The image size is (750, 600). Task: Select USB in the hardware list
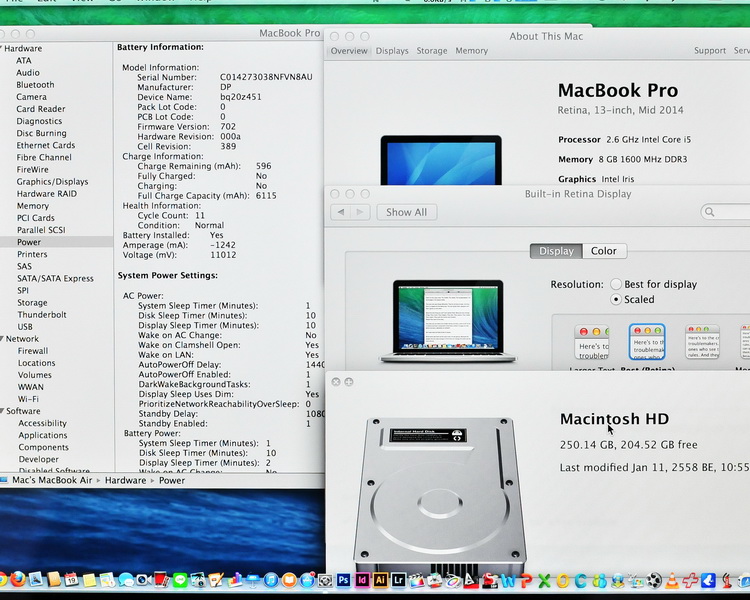25,327
